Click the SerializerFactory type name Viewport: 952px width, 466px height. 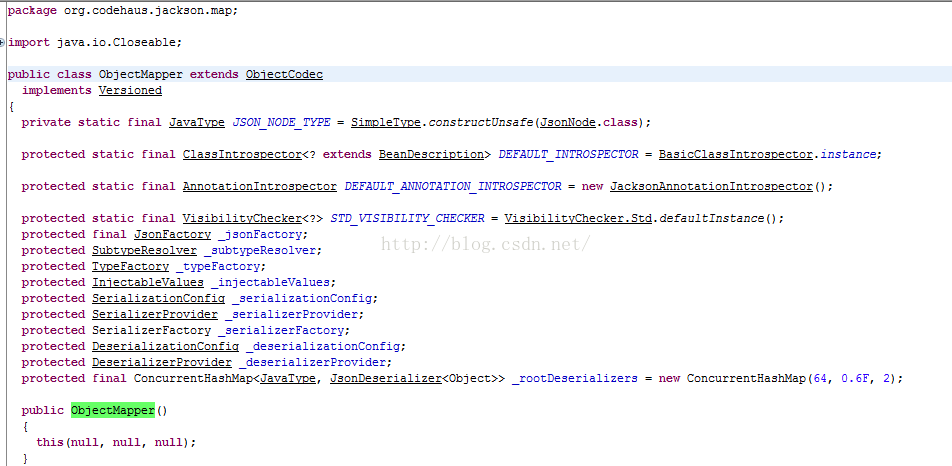coord(151,331)
